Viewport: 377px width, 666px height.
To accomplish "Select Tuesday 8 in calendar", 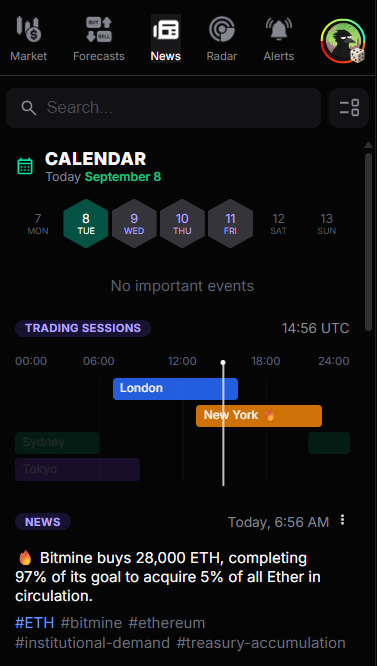I will [86, 223].
